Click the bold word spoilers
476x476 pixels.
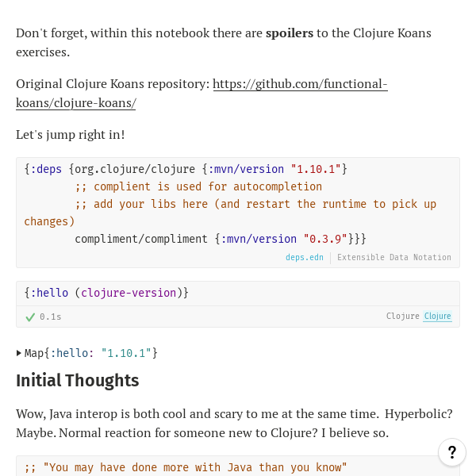(x=289, y=33)
